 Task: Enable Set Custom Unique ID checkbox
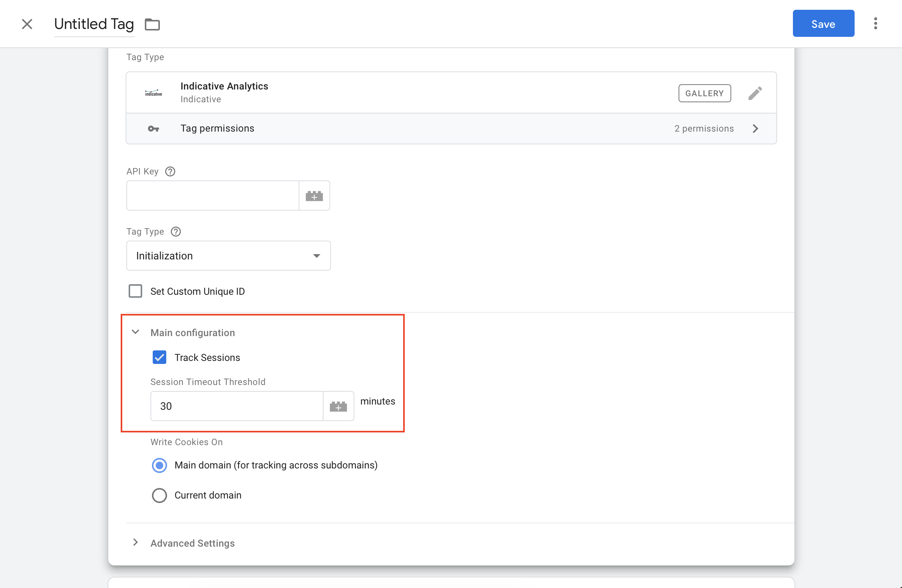click(135, 291)
